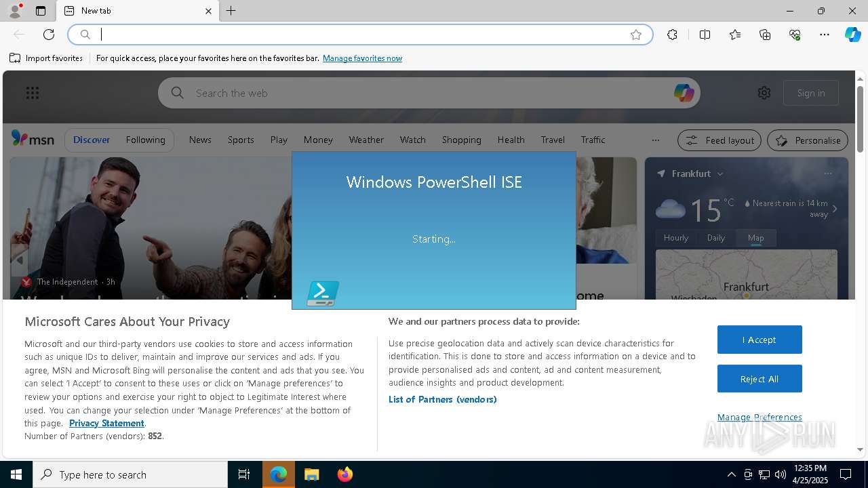868x488 pixels.
Task: Open weather card more options ellipsis
Action: pos(828,174)
